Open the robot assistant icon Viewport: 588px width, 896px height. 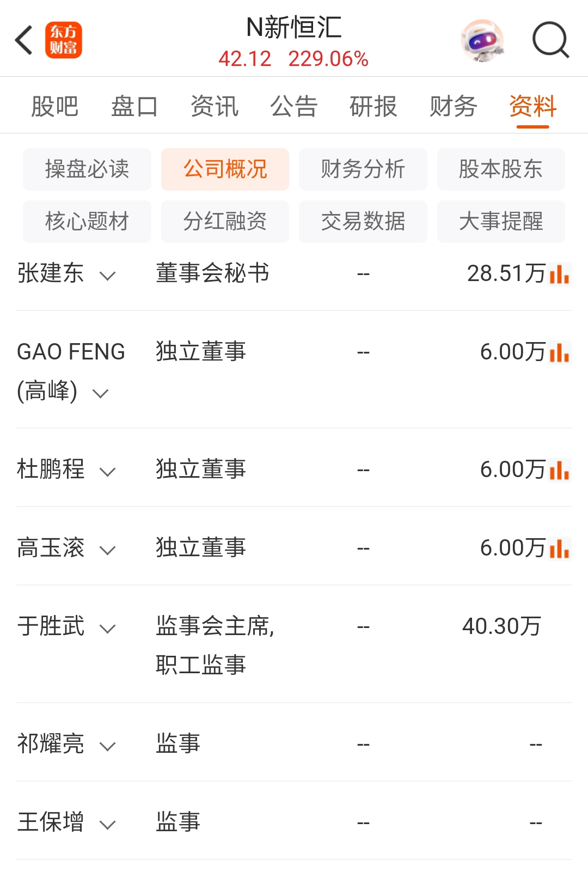pos(482,40)
